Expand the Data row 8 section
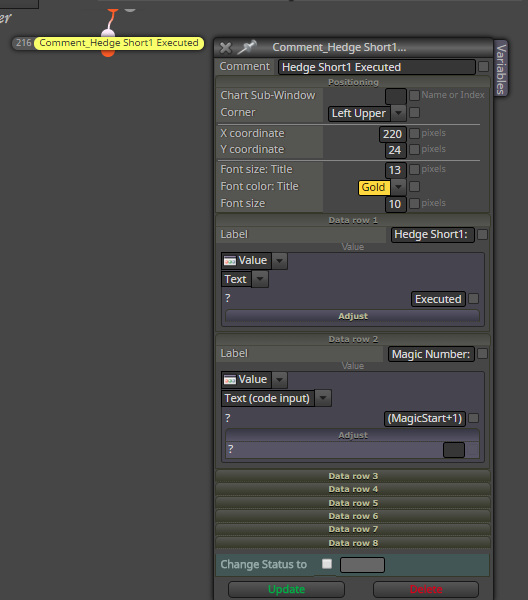 pyautogui.click(x=353, y=543)
